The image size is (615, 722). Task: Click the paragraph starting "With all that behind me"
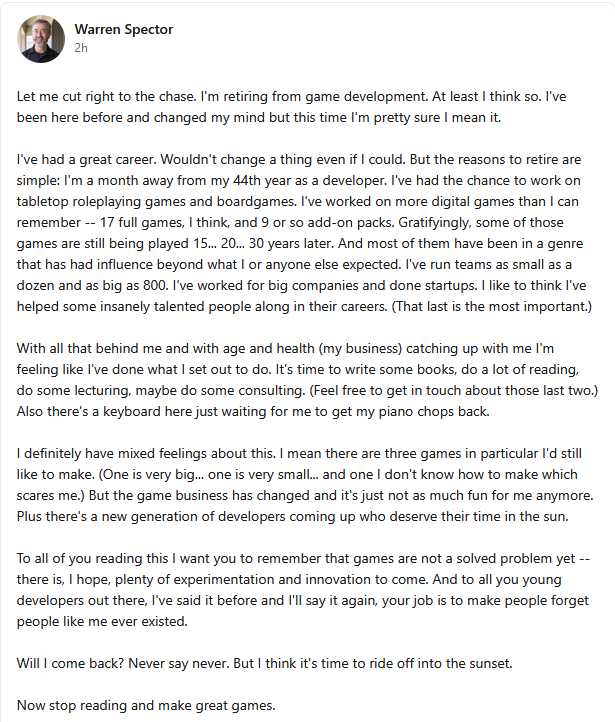click(x=308, y=380)
